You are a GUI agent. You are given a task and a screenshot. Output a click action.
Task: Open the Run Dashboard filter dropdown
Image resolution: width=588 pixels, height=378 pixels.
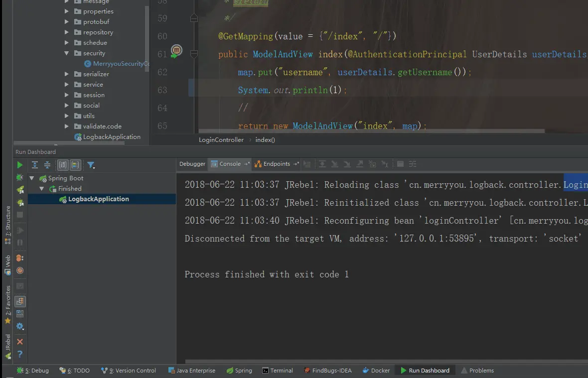pos(91,165)
